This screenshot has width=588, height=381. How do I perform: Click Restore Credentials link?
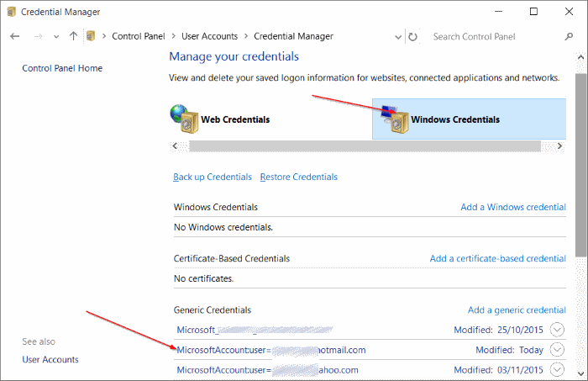(298, 177)
